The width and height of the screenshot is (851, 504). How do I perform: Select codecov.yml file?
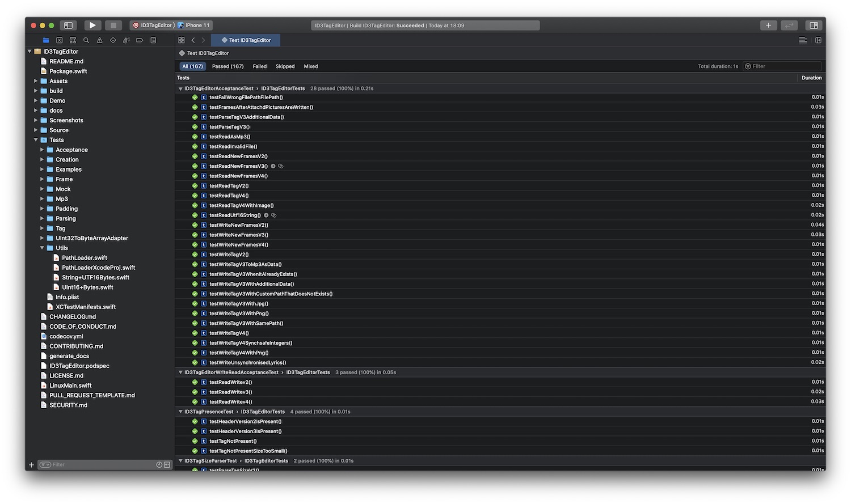coord(66,336)
